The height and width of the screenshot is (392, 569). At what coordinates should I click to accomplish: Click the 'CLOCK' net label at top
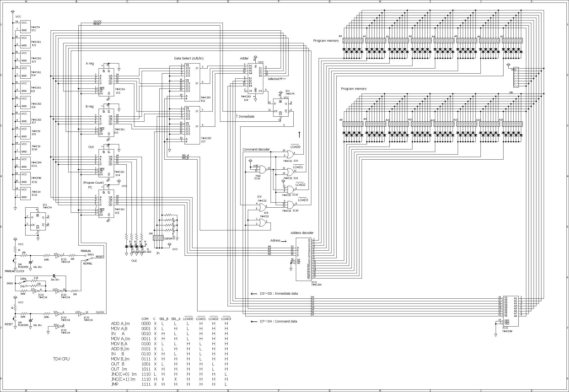tap(97, 21)
